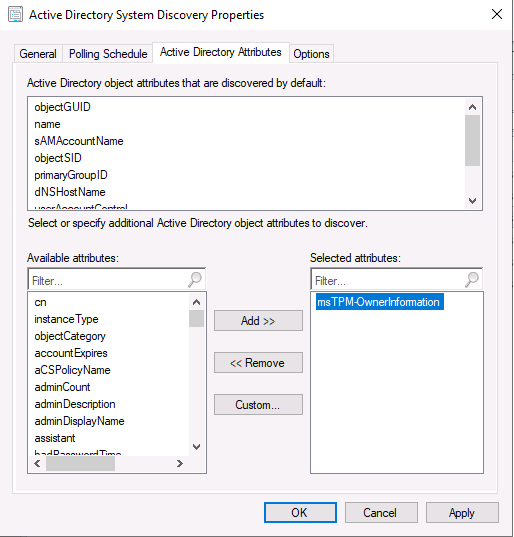Click the Available attributes horizontal scrollbar thumb
This screenshot has width=514, height=537.
pos(80,464)
